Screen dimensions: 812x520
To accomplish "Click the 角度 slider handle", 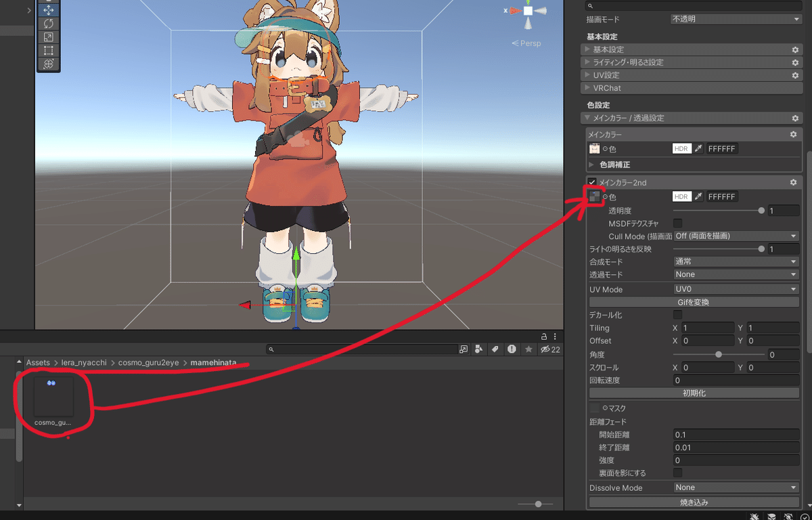I will click(719, 354).
